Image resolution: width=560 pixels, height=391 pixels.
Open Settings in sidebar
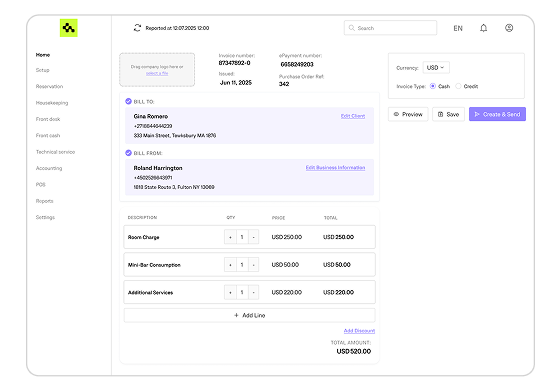tap(45, 217)
